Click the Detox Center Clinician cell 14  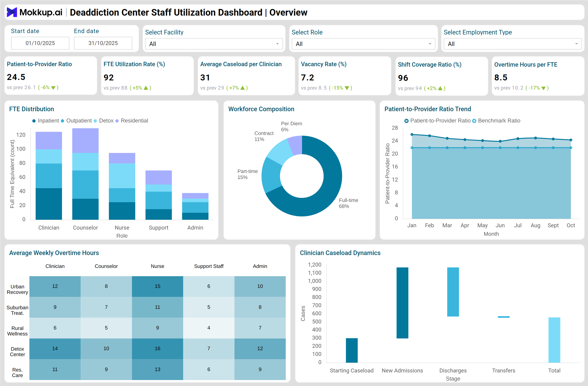55,349
